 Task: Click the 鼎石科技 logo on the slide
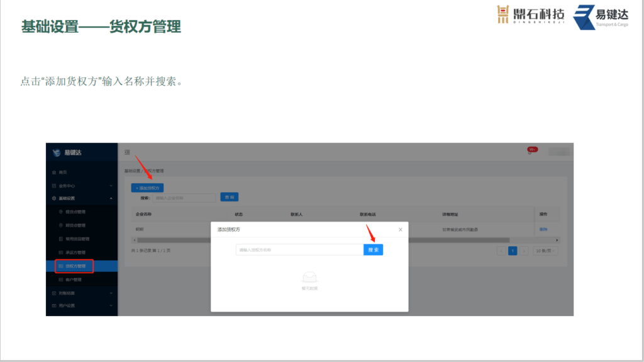click(530, 15)
